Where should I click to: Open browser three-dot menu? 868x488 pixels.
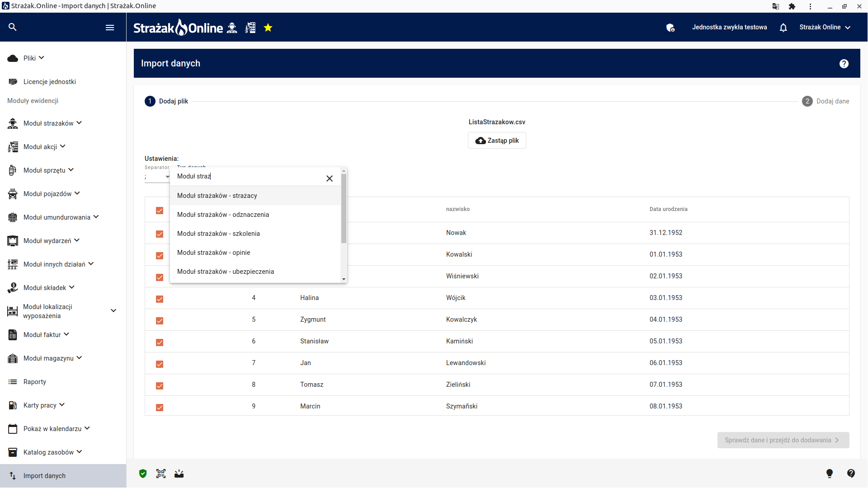810,6
